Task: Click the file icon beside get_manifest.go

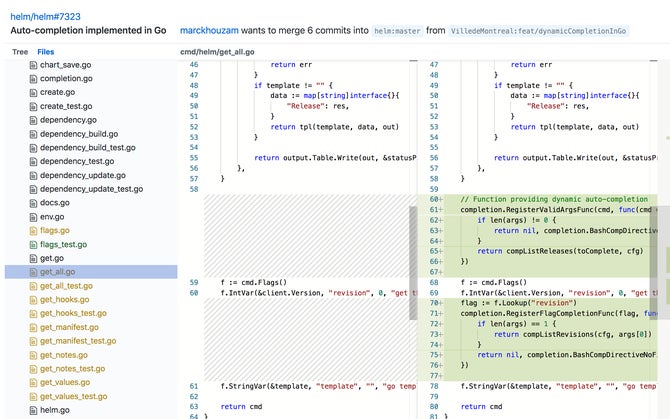Action: tap(33, 328)
